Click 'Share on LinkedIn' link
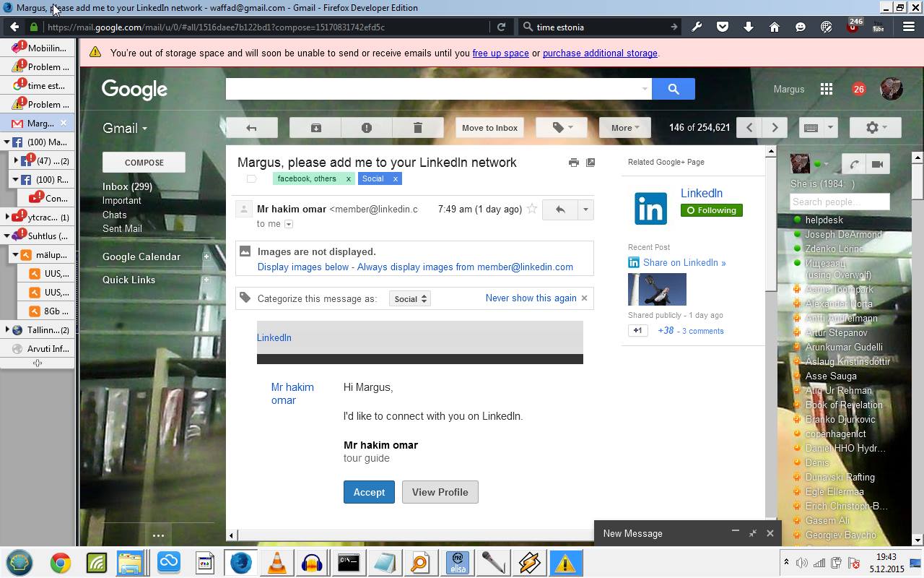Image resolution: width=924 pixels, height=578 pixels. (684, 262)
